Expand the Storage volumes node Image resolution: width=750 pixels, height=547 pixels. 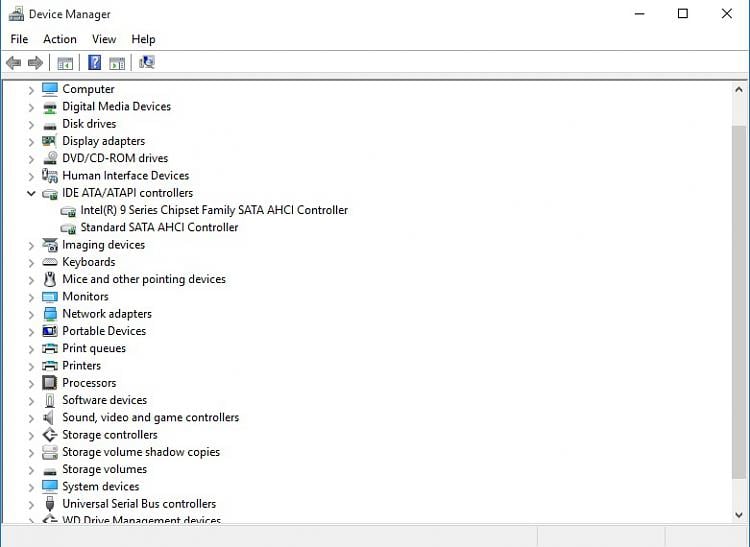[31, 470]
